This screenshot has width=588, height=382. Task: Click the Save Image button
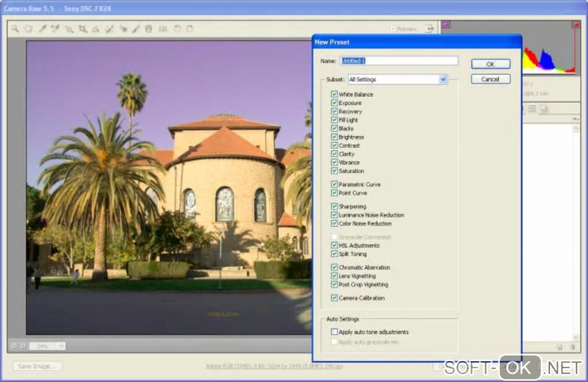(37, 366)
